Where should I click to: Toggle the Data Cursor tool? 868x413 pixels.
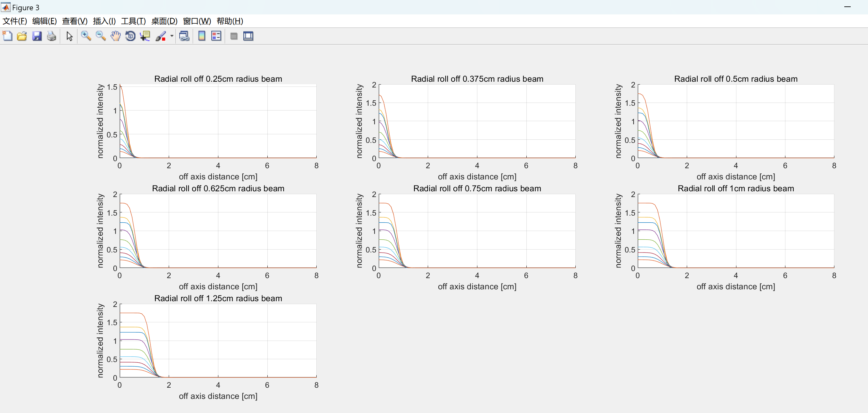point(145,36)
